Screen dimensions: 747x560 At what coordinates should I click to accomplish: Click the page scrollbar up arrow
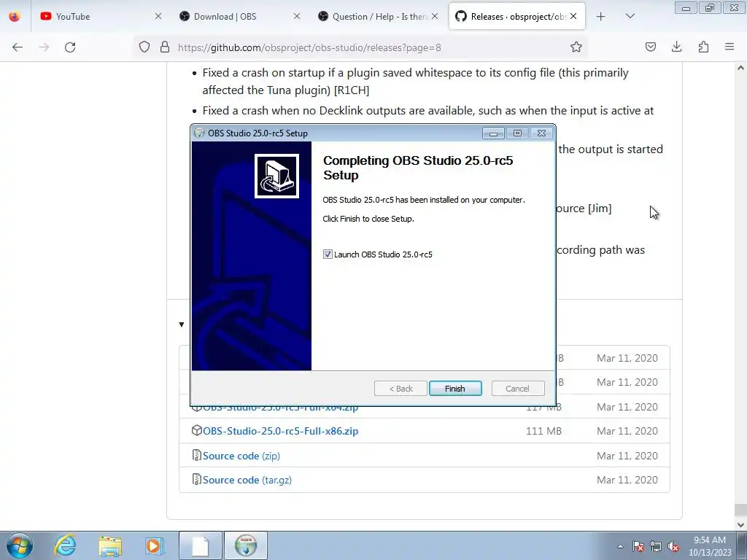[x=741, y=68]
